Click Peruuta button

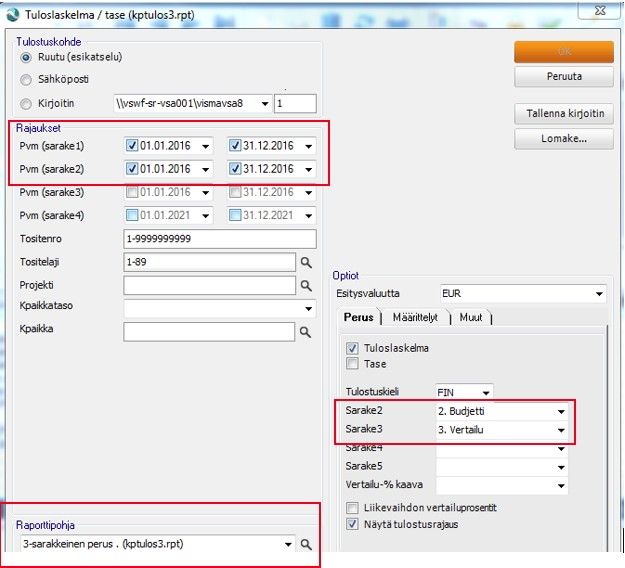tap(564, 77)
